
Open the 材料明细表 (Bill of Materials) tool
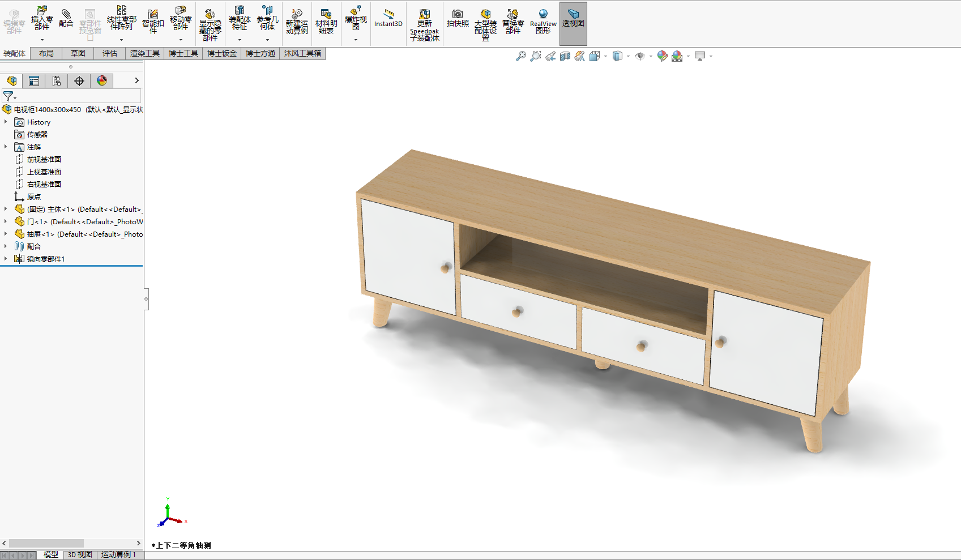(326, 22)
